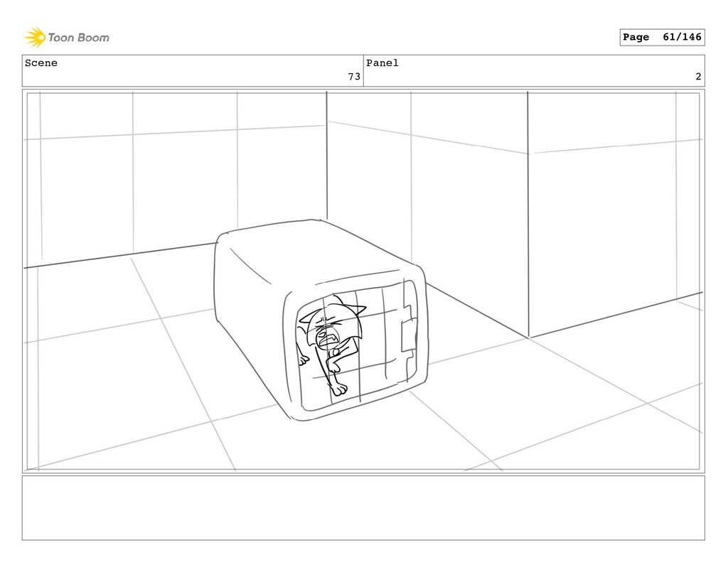The height and width of the screenshot is (562, 728).
Task: Click panel number 2
Action: tap(698, 77)
